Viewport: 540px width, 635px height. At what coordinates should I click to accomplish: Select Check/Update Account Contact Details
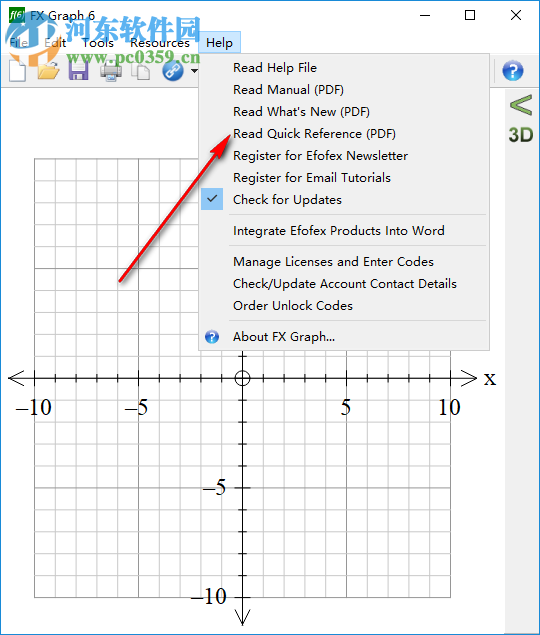click(345, 283)
